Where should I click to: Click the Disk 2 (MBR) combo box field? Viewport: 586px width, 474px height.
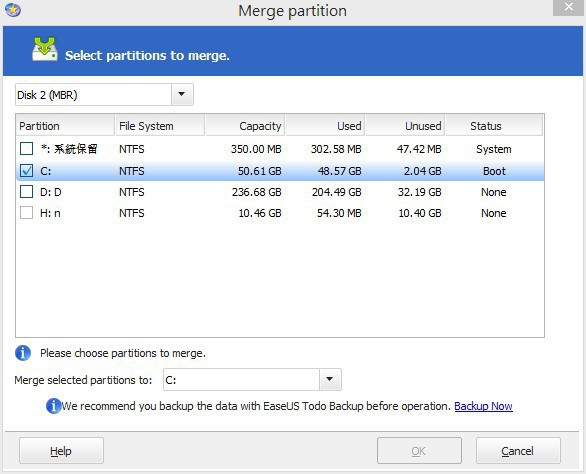click(104, 95)
